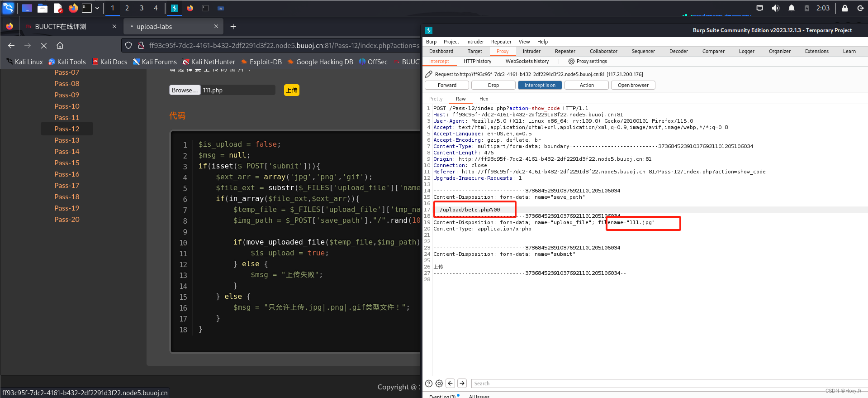868x398 pixels.
Task: Switch to workspace 4
Action: [x=156, y=8]
